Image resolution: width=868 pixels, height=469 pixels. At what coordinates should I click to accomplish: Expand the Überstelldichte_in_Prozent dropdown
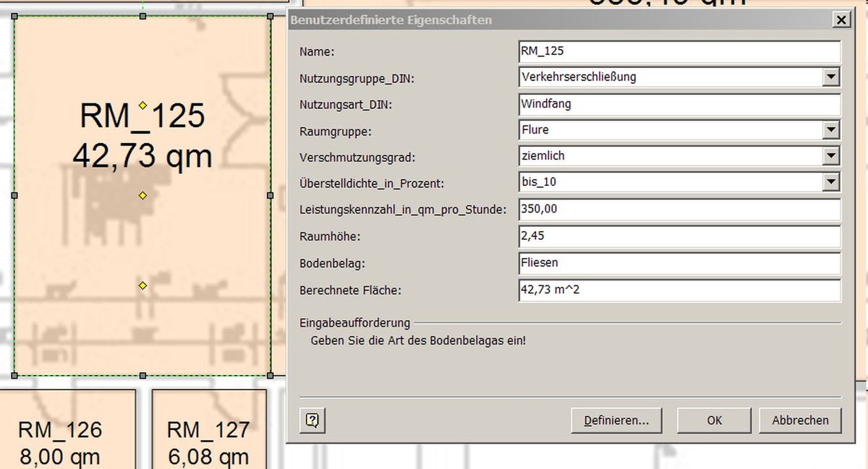coord(830,182)
